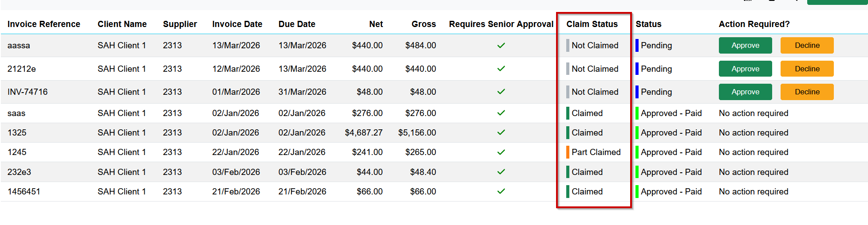Viewport: 868px width, 225px height.
Task: Click the blue Pending status bar for INV-74716
Action: 637,92
